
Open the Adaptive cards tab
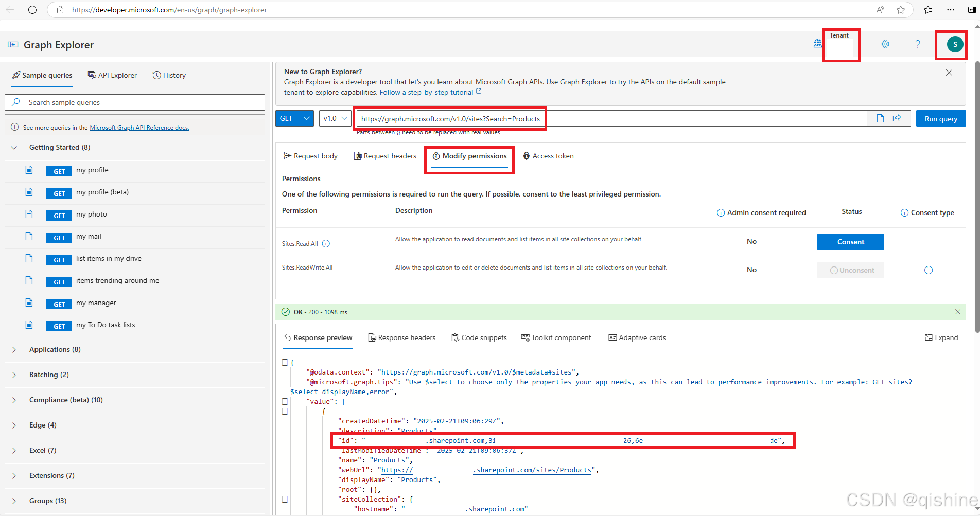637,337
